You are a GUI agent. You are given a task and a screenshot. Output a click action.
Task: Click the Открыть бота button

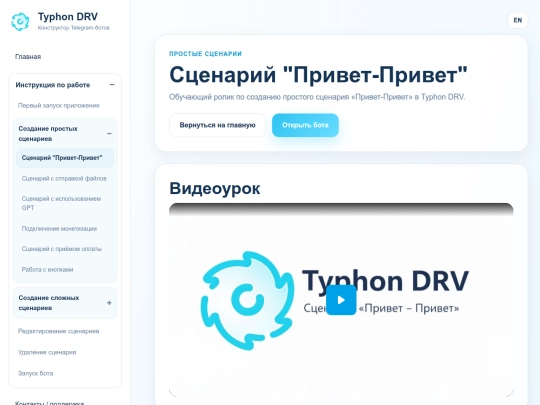tap(305, 125)
